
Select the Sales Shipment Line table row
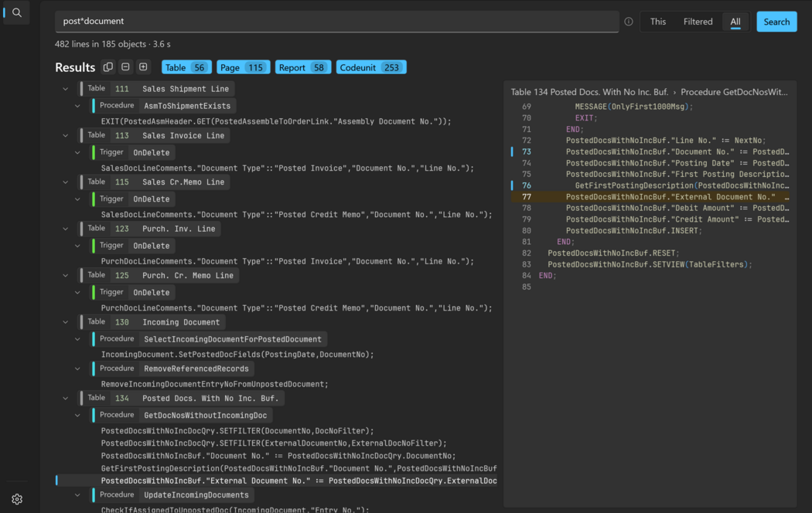coord(157,89)
